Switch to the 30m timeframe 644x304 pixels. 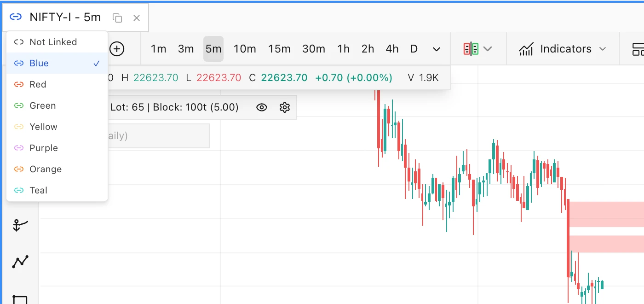click(x=314, y=49)
